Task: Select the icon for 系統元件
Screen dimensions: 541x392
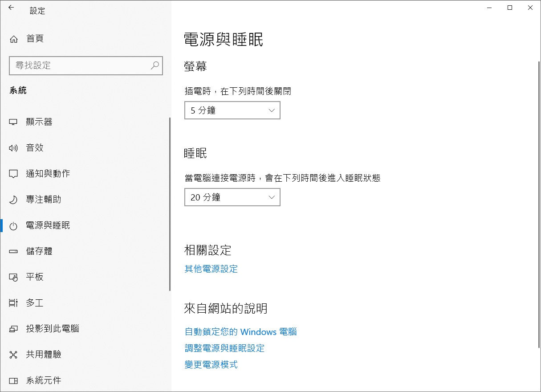Action: pos(13,380)
